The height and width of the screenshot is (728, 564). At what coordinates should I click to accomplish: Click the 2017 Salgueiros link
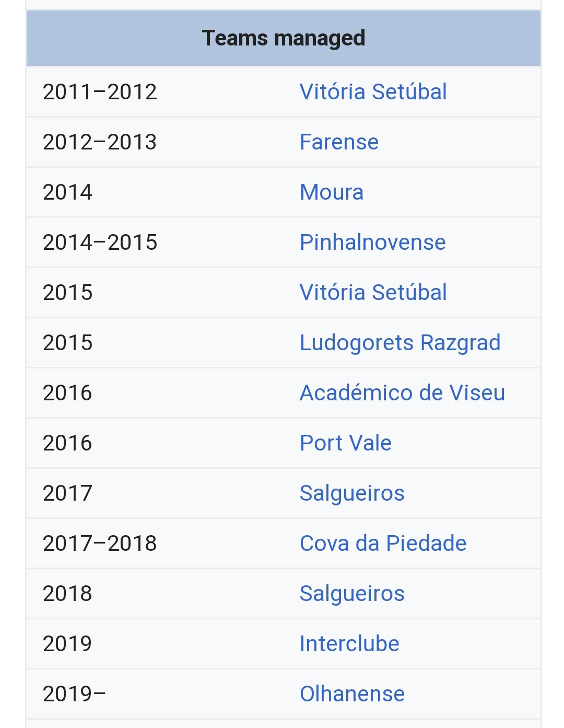pyautogui.click(x=352, y=493)
